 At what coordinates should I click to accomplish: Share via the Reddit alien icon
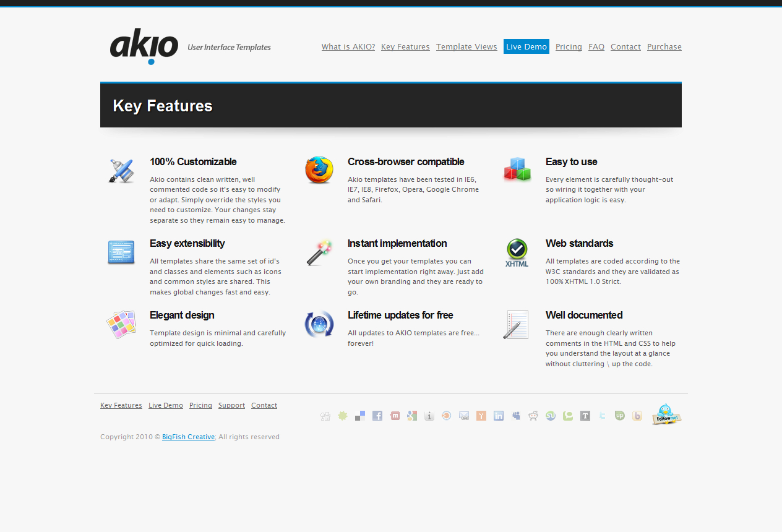[x=533, y=416]
